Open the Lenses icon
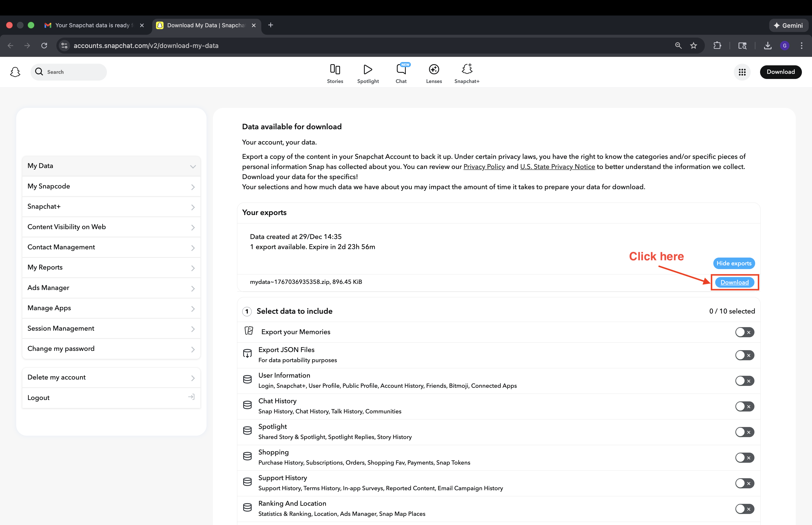The width and height of the screenshot is (812, 525). point(433,70)
